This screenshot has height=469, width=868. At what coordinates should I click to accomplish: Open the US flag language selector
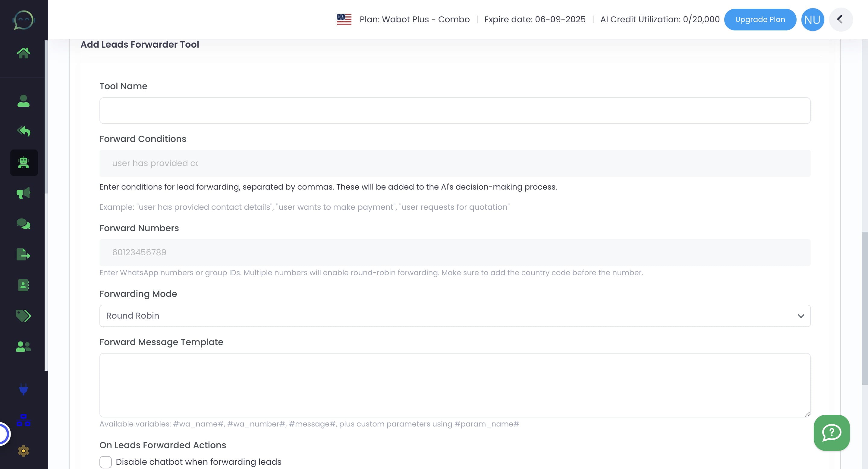pyautogui.click(x=344, y=20)
